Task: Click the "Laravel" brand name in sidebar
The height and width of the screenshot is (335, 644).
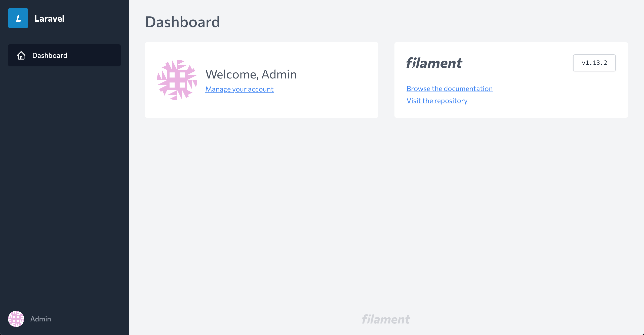Action: coord(49,19)
